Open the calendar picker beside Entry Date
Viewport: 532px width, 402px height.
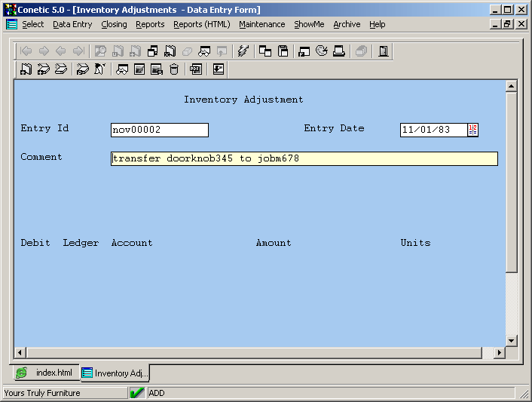[x=472, y=130]
